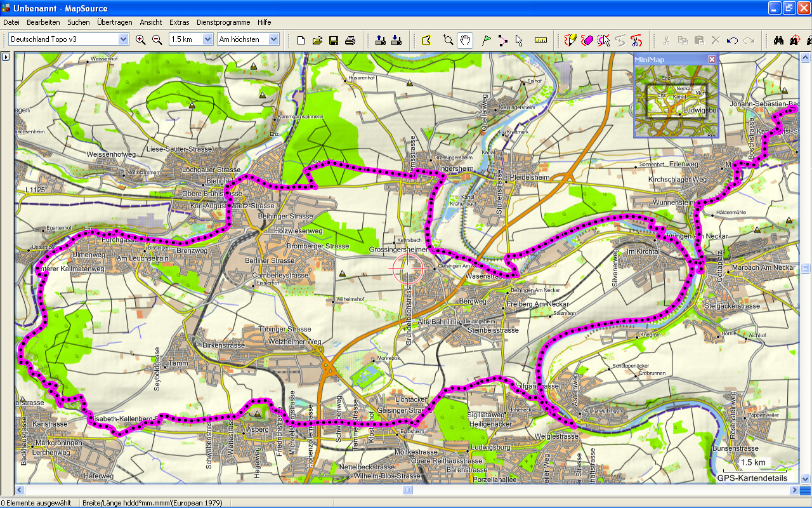Screen dimensions: 812x508
Task: Close the MiniMap panel
Action: point(712,59)
